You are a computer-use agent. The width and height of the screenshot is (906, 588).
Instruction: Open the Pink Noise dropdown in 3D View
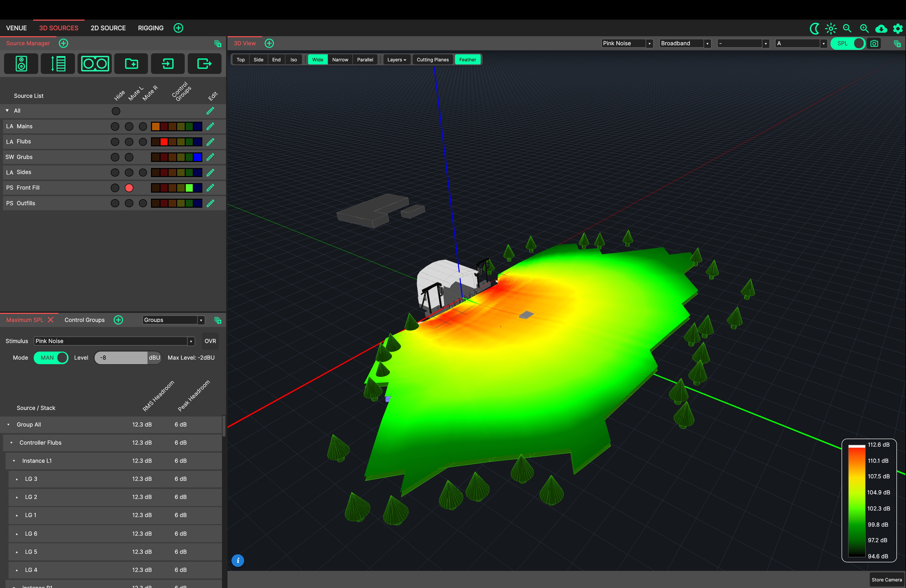[x=627, y=43]
